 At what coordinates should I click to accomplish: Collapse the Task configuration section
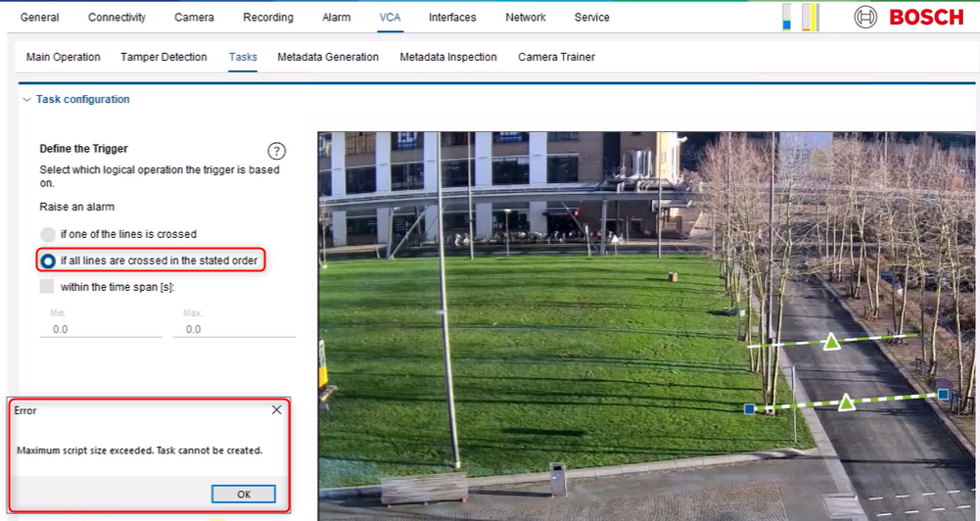point(24,100)
